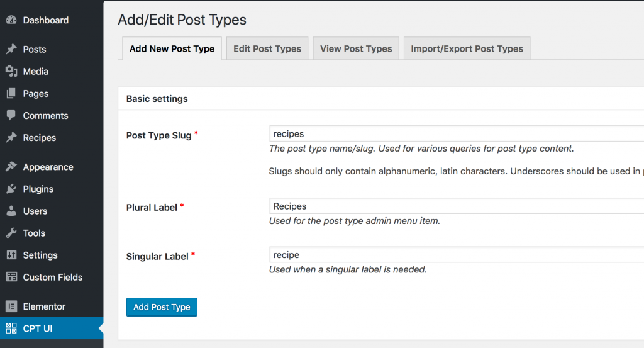Open the Custom Fields menu item
This screenshot has height=348, width=644.
click(x=53, y=277)
